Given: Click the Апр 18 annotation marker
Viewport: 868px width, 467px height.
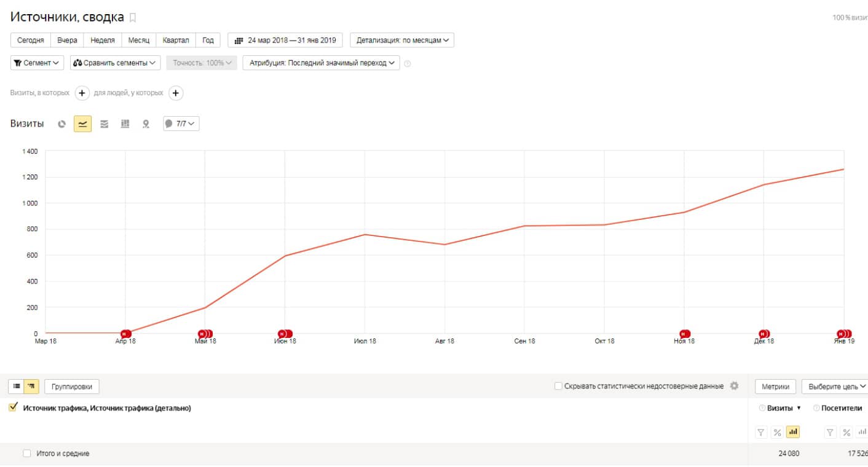Looking at the screenshot, I should [126, 334].
